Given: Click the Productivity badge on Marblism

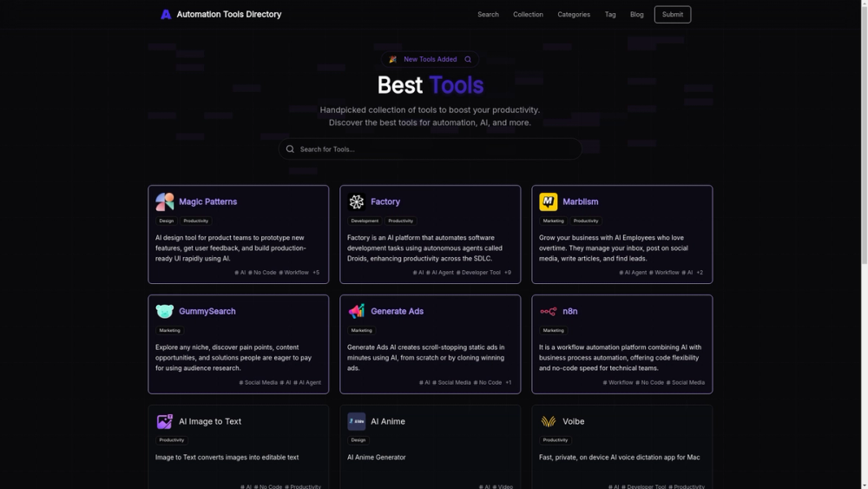Looking at the screenshot, I should click(x=586, y=221).
